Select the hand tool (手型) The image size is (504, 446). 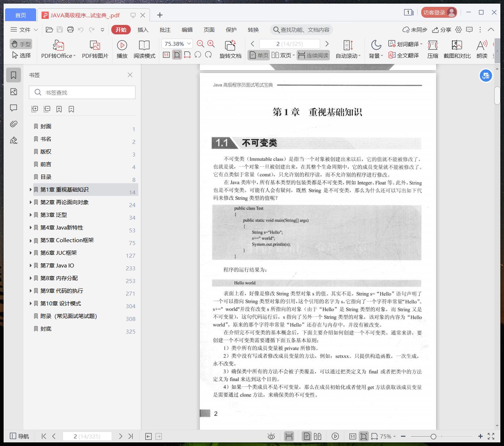point(21,44)
